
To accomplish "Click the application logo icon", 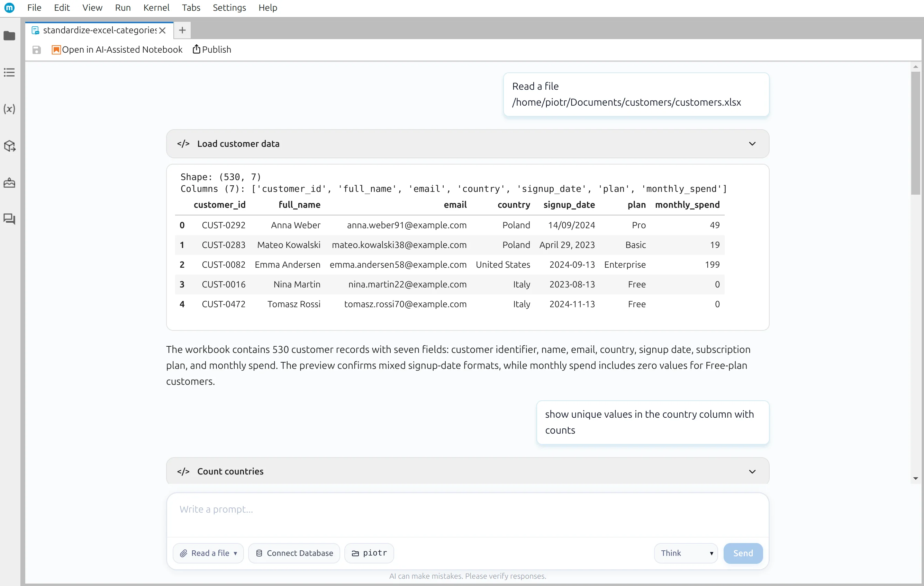I will [x=9, y=8].
